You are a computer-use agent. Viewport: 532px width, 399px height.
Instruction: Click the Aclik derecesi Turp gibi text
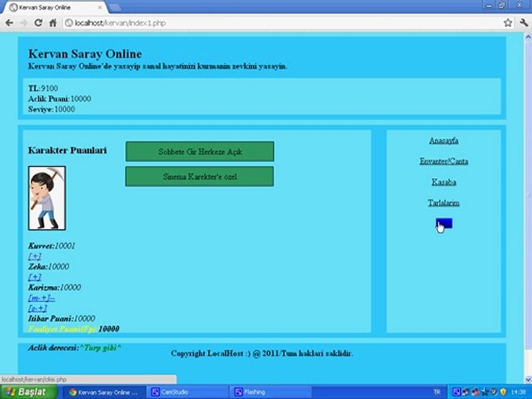[75, 348]
